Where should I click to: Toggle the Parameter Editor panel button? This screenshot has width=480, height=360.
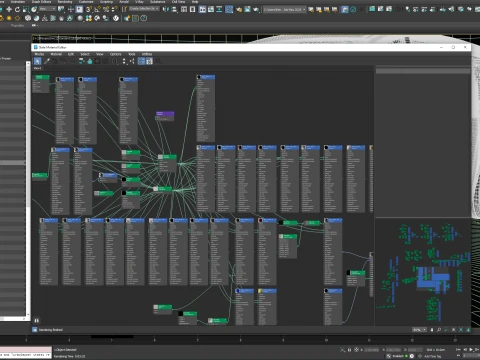[149, 61]
